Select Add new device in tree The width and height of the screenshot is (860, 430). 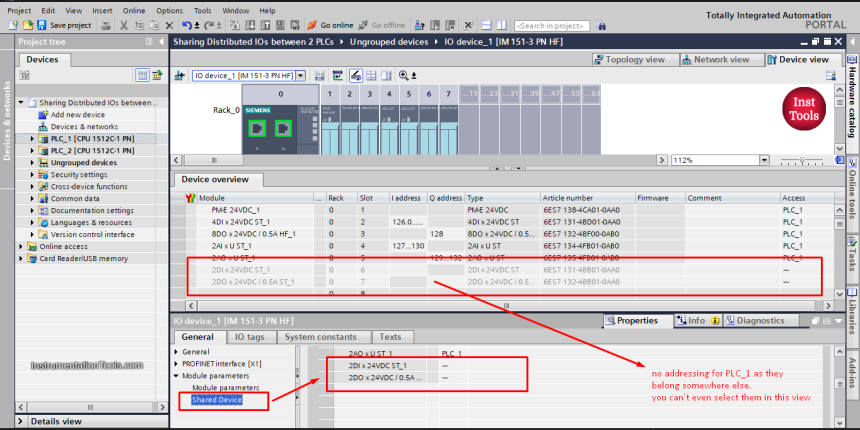(x=77, y=115)
